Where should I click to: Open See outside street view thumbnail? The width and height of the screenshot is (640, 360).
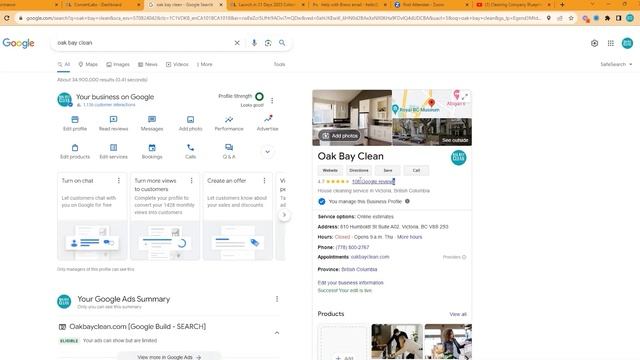(x=432, y=132)
